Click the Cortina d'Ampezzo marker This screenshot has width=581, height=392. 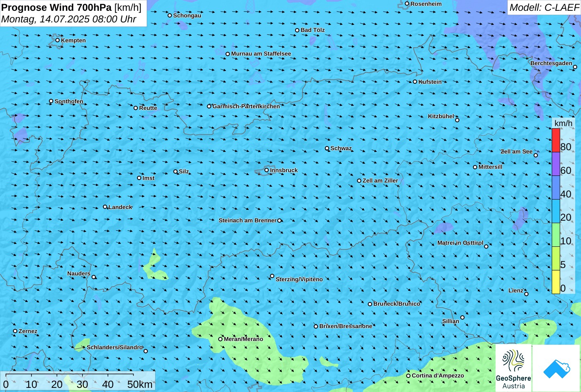408,376
